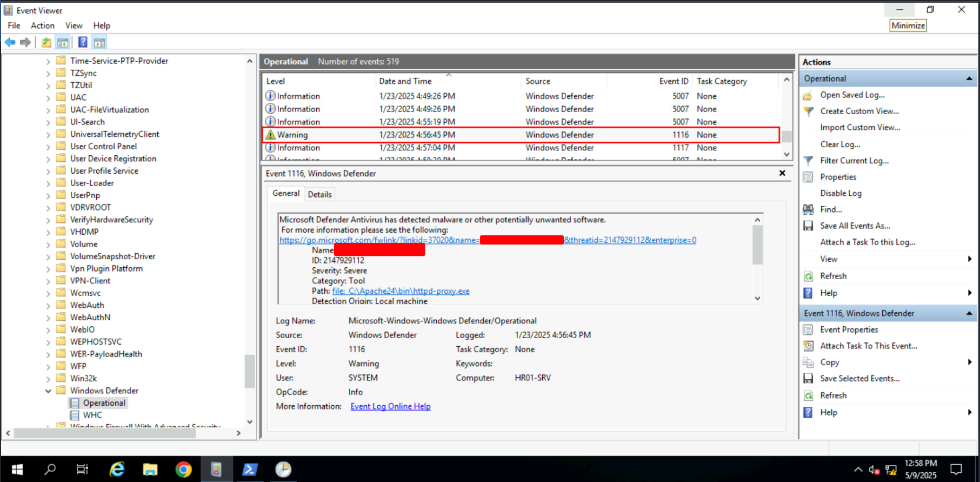Toggle the Show/Hide Action Pane icon
Image resolution: width=980 pixels, height=482 pixels.
click(99, 42)
